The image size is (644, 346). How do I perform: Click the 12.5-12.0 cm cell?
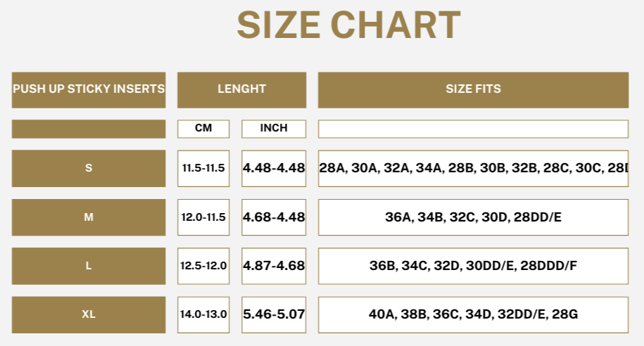(x=203, y=266)
